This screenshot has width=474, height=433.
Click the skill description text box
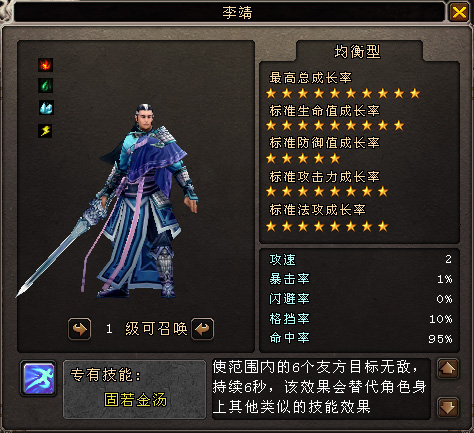[x=321, y=388]
